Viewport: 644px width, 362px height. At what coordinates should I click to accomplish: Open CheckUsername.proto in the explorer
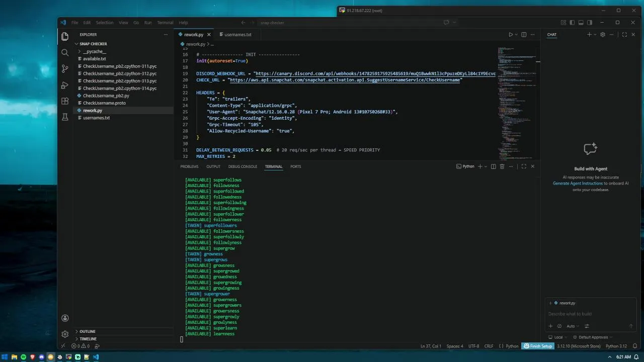[104, 103]
